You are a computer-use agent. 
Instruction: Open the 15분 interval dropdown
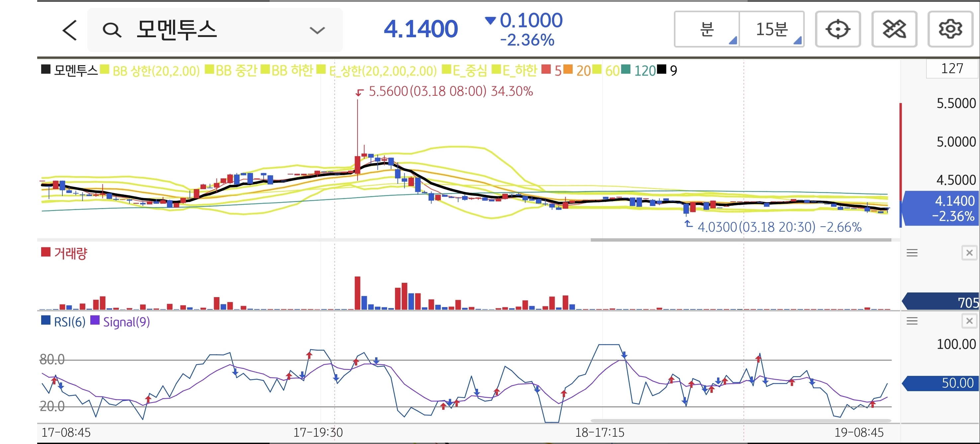772,29
